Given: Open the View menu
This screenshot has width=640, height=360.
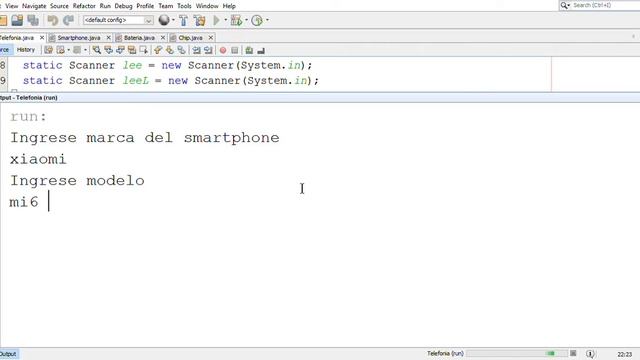Looking at the screenshot, I should click(x=11, y=6).
